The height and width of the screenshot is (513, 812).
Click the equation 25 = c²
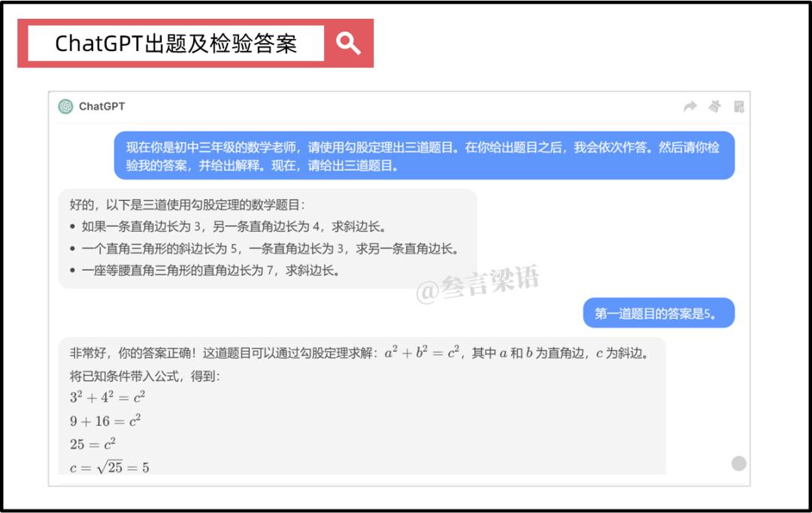[92, 444]
